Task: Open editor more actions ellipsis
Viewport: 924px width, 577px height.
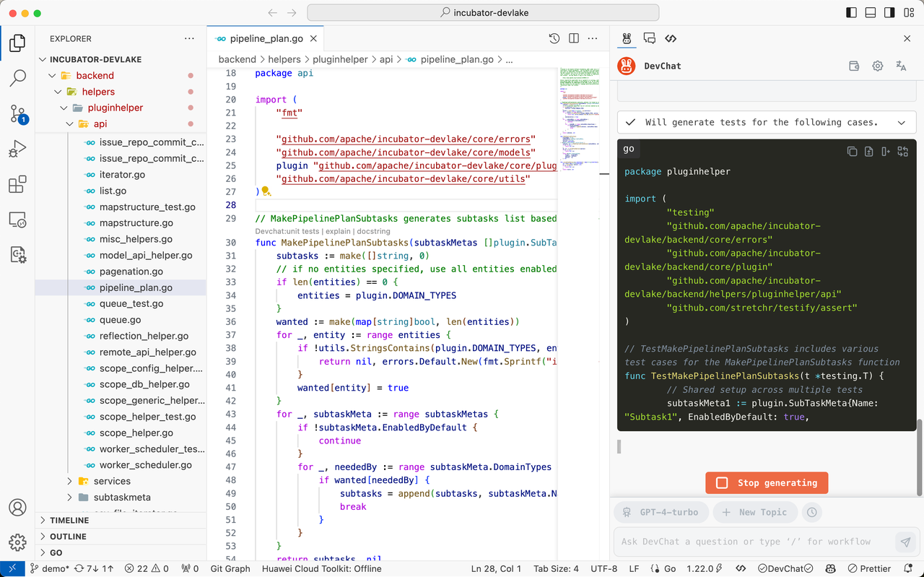Action: point(594,38)
